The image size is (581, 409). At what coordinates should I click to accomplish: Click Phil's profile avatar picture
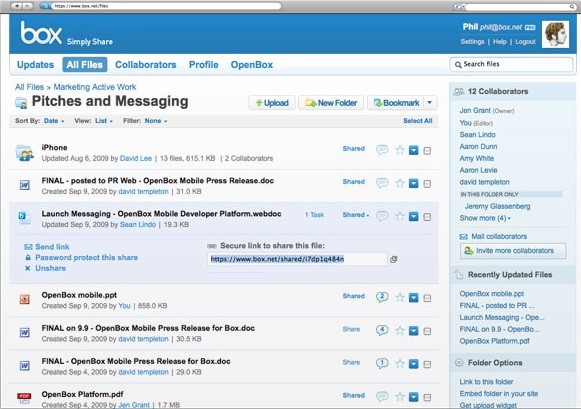click(555, 34)
